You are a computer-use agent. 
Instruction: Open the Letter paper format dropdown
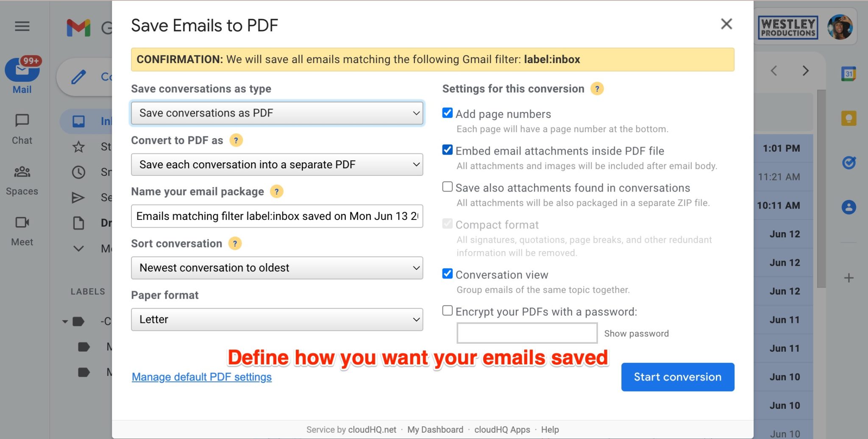coord(277,320)
